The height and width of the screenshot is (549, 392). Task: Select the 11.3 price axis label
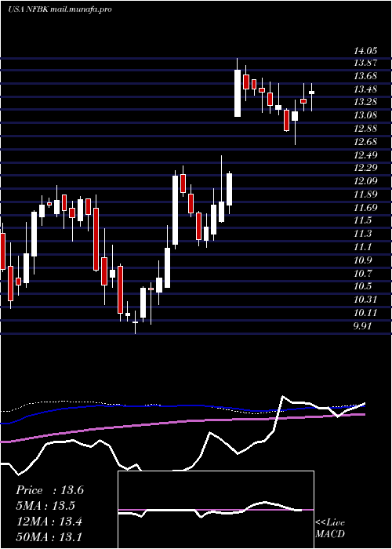(x=362, y=234)
